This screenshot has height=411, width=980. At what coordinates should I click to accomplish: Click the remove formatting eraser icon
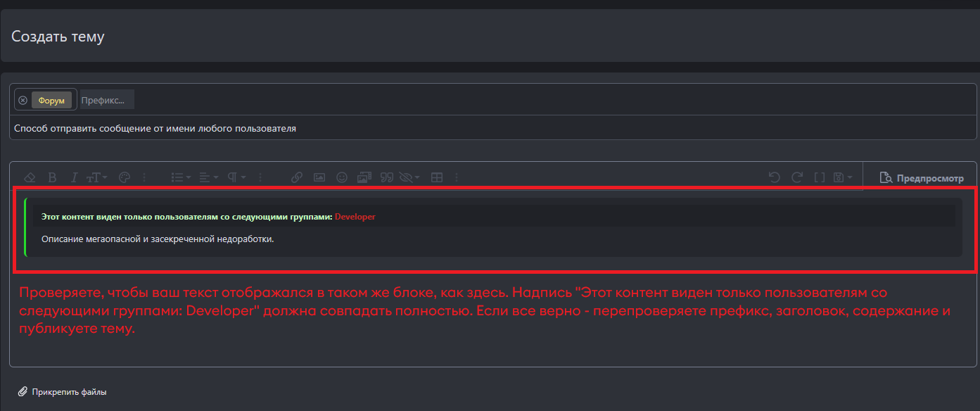pos(30,177)
